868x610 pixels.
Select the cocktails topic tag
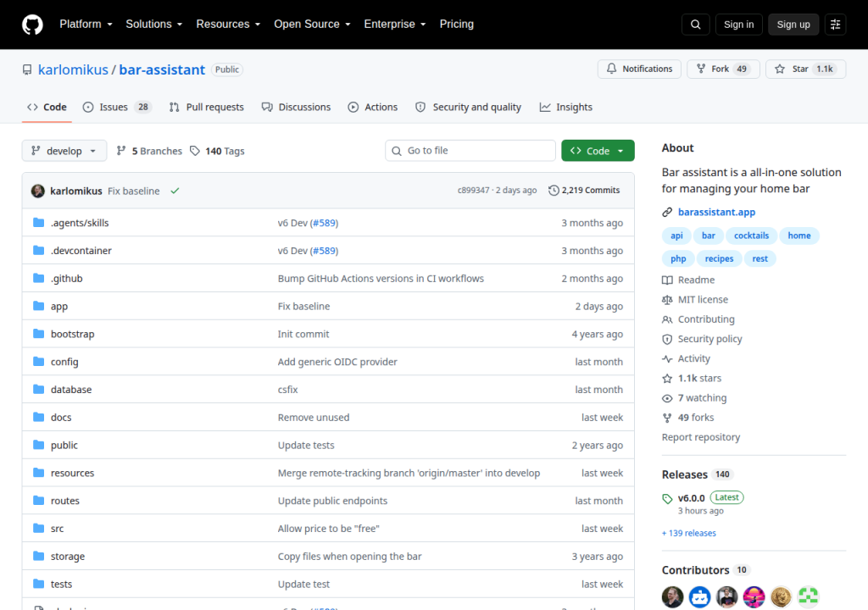751,236
